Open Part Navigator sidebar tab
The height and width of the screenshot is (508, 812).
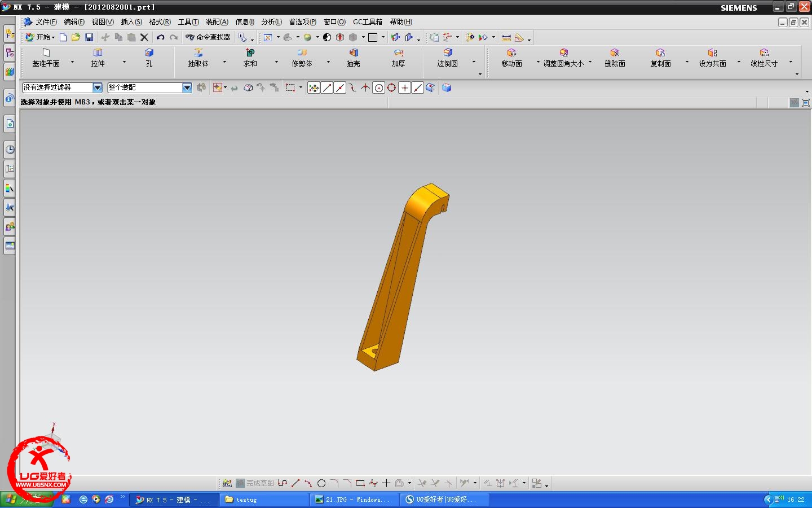(10, 54)
